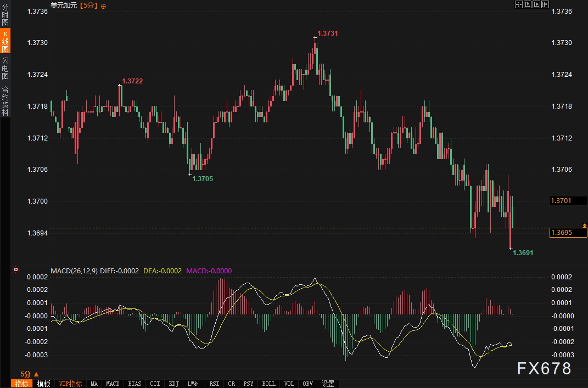The height and width of the screenshot is (388, 588).
Task: Click the red target icon beside MACD panel
Action: tap(15, 269)
